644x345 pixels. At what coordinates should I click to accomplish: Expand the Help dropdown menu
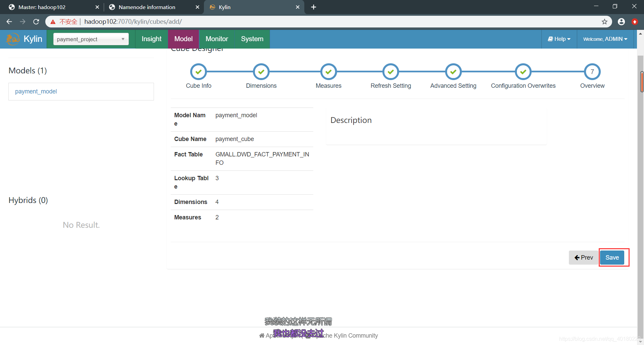[x=559, y=39]
